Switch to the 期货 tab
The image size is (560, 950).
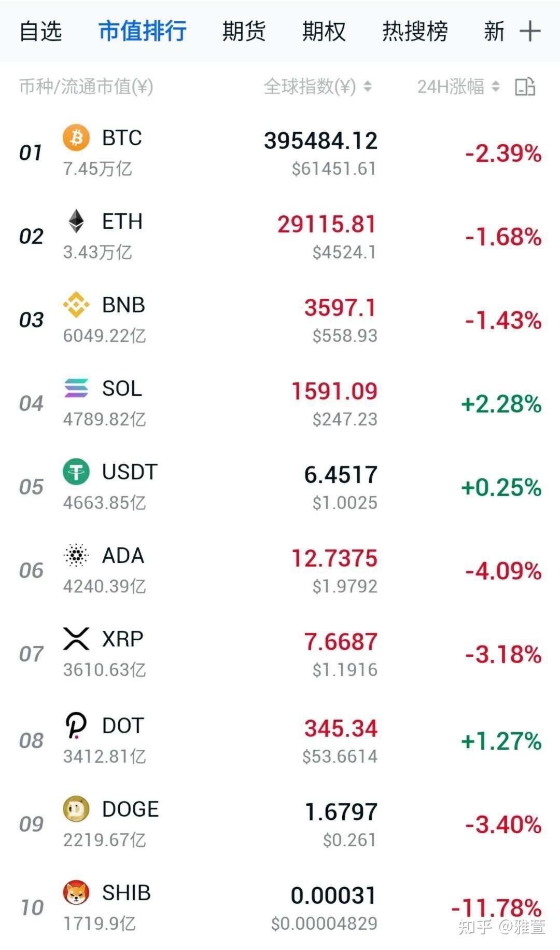[x=244, y=31]
